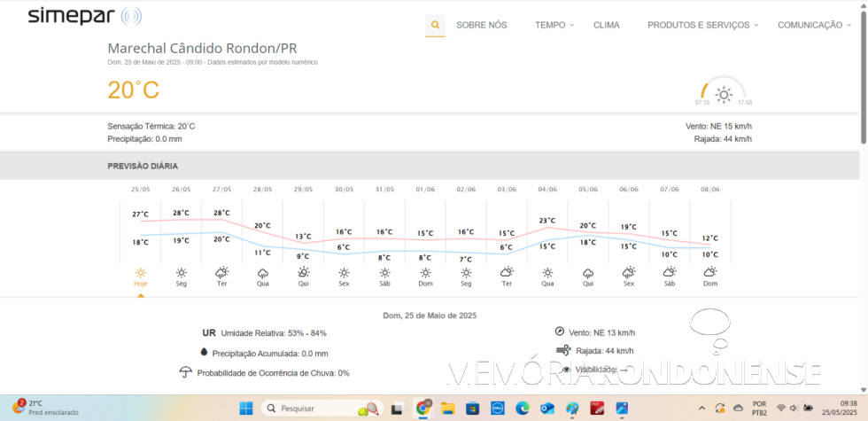868x421 pixels.
Task: Click the sunrise/sunset sun arc icon
Action: pyautogui.click(x=724, y=94)
